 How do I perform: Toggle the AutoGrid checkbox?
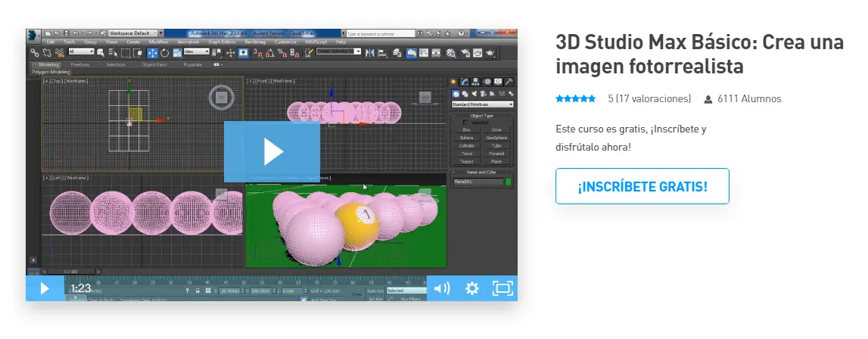coord(465,123)
